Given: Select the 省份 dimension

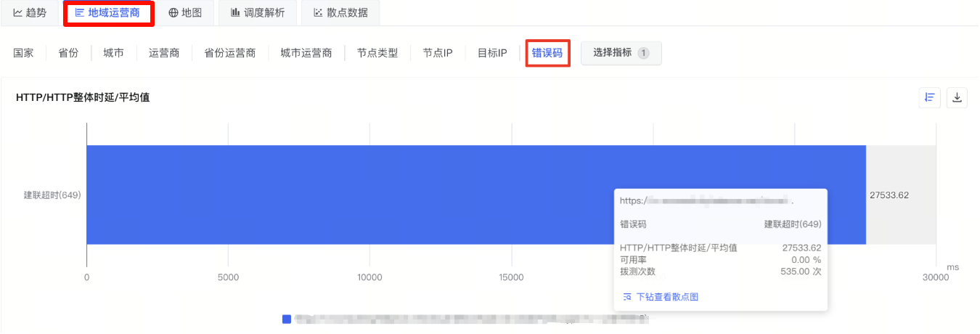Looking at the screenshot, I should 68,53.
